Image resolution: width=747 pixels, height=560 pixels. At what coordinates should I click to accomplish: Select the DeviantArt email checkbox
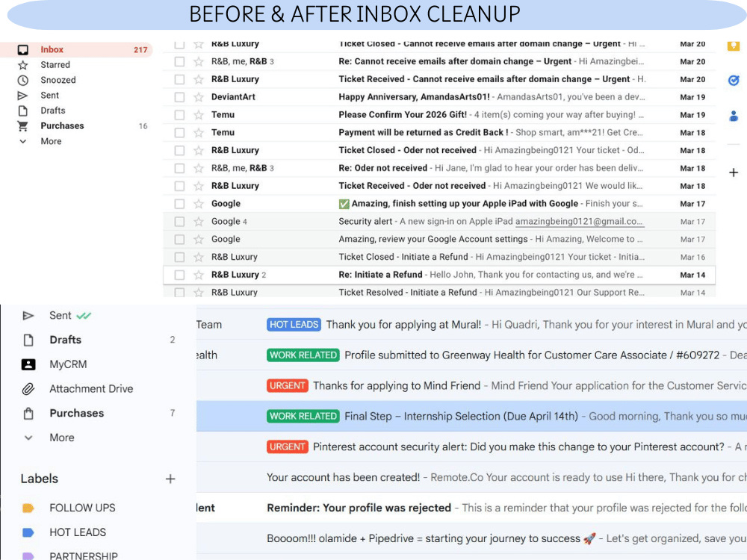click(x=179, y=97)
